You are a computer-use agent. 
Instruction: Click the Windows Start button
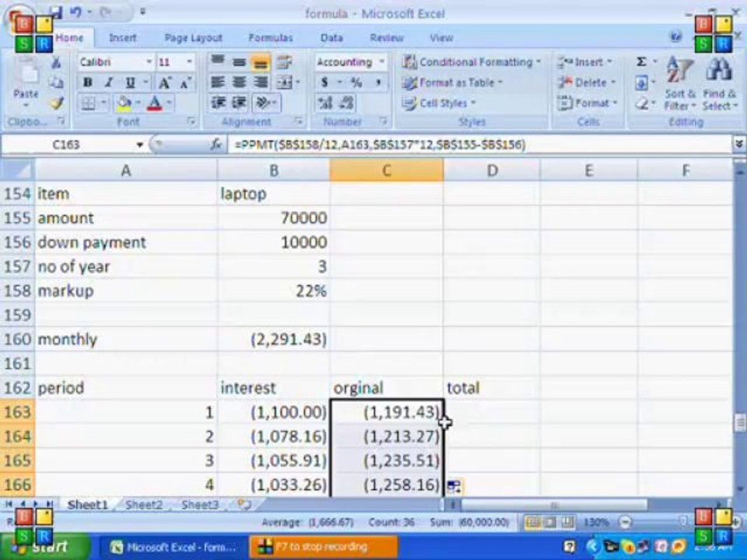pyautogui.click(x=45, y=547)
